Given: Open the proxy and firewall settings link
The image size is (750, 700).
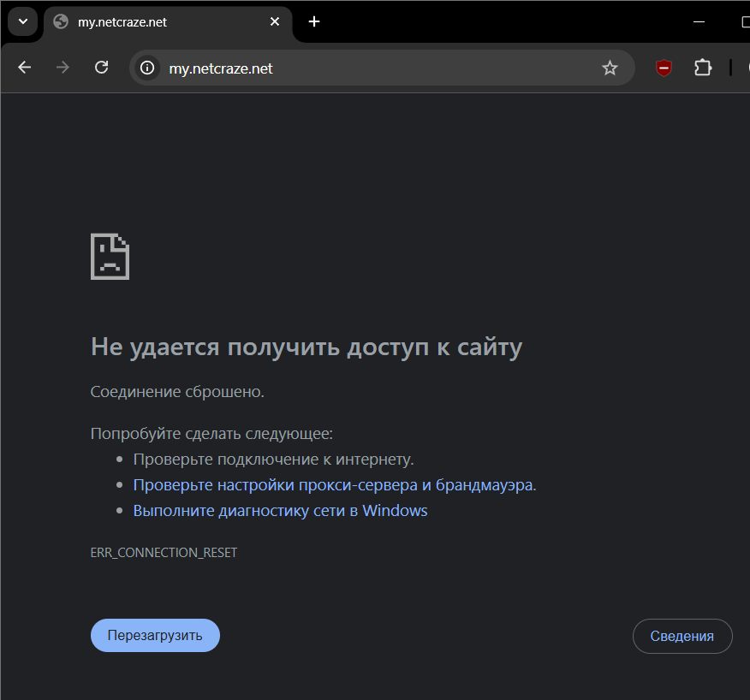Looking at the screenshot, I should [x=334, y=485].
